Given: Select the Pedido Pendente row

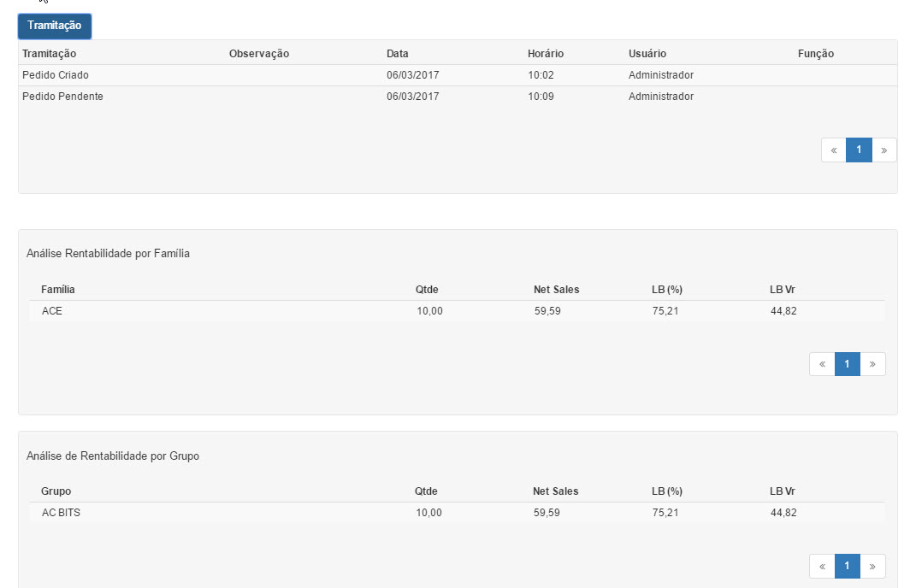Looking at the screenshot, I should click(458, 97).
